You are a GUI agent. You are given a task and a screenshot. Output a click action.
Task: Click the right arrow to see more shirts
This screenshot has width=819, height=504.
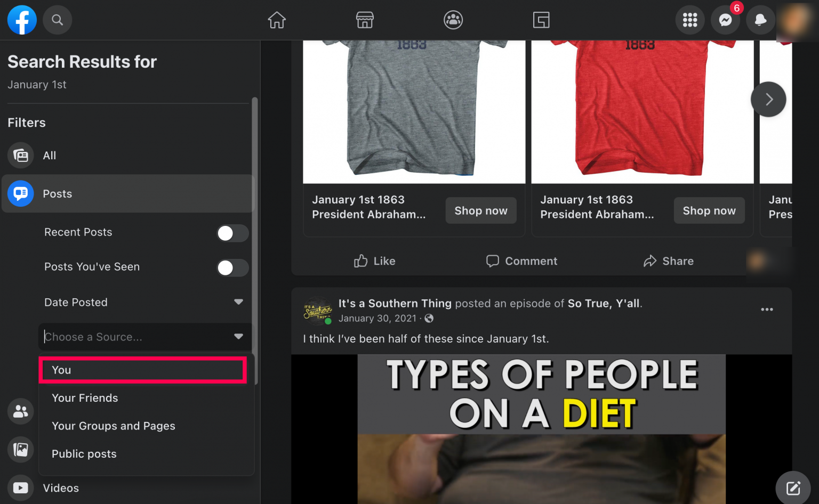[768, 99]
